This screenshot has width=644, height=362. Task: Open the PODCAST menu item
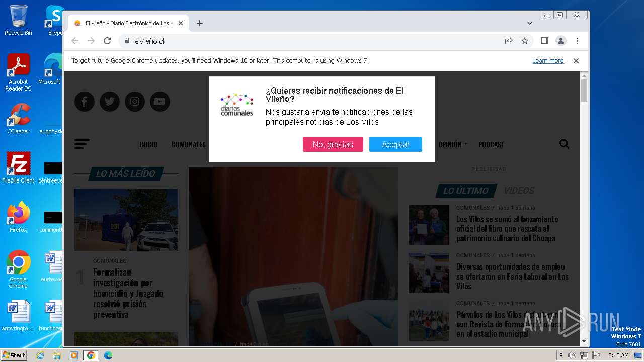pyautogui.click(x=491, y=144)
